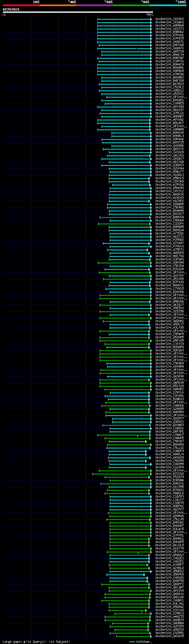Select the UniRef100_C5Z9C2 label

click(170, 87)
